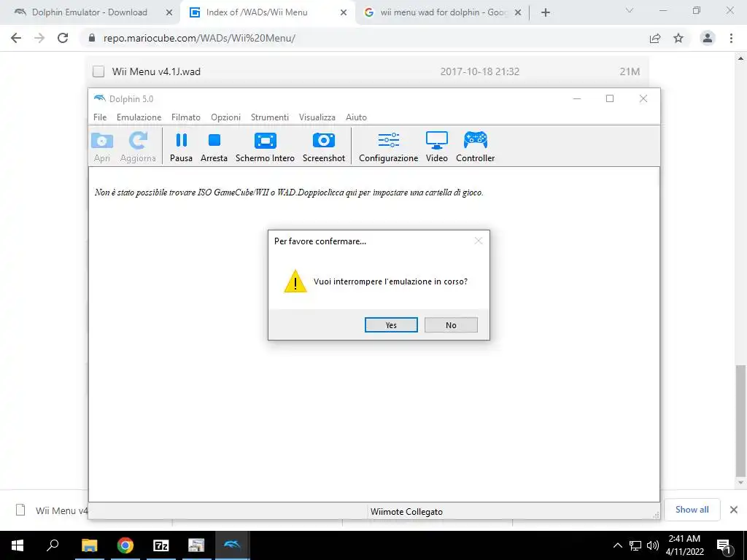Open the Chrome profile avatar
747x560 pixels.
point(708,38)
